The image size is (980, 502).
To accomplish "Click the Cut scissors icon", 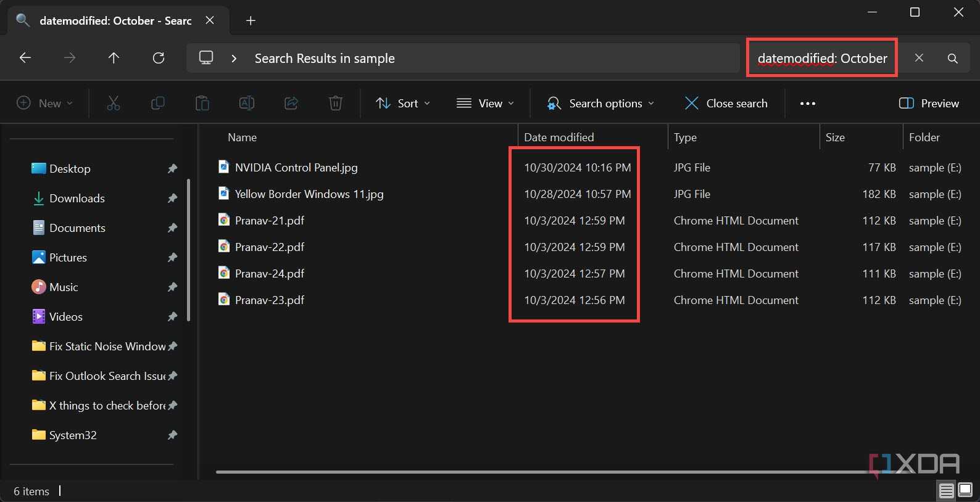I will pos(114,103).
